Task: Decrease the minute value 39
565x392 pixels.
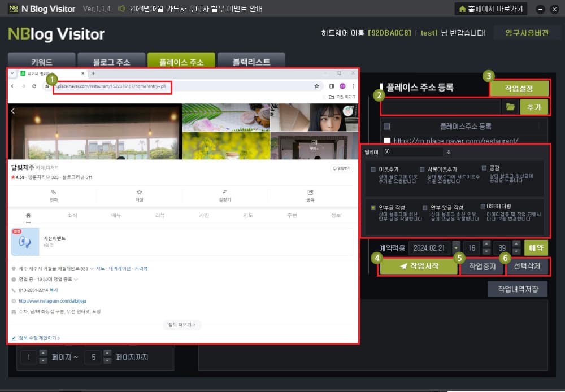Action: (516, 251)
